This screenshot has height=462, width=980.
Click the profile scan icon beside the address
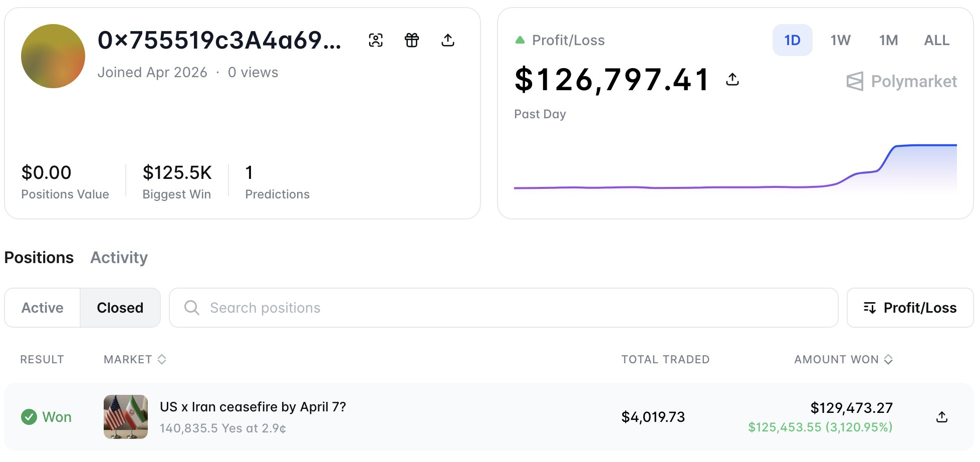pyautogui.click(x=376, y=40)
